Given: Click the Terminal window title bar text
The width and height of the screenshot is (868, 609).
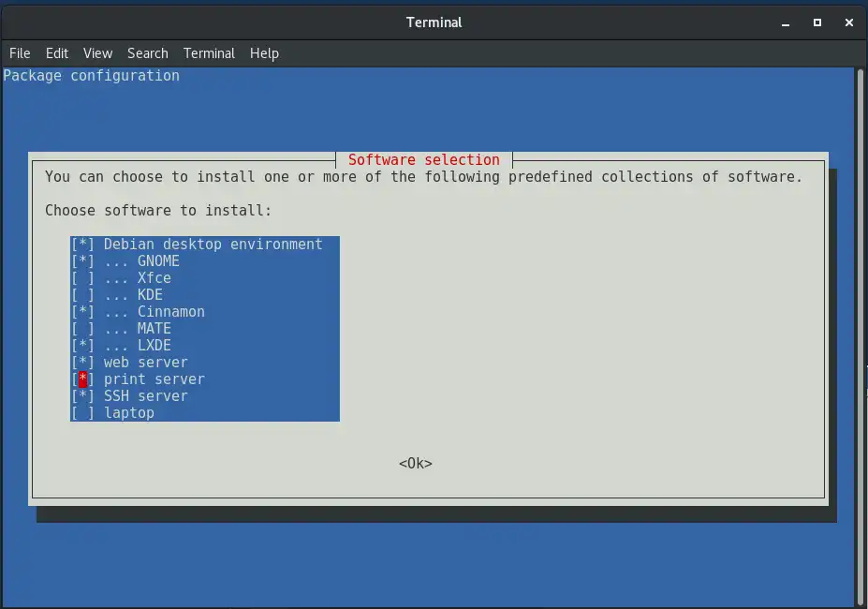Looking at the screenshot, I should point(434,22).
